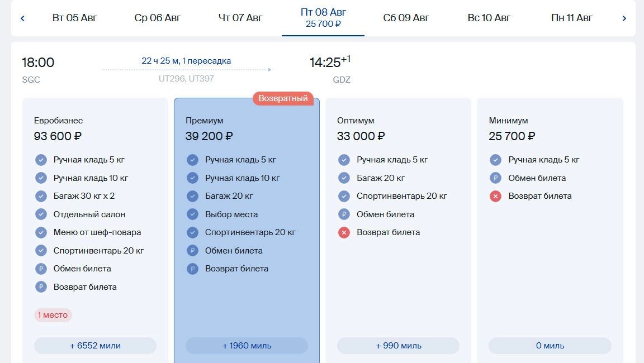
Task: Click the +6552 мили button
Action: tap(95, 346)
